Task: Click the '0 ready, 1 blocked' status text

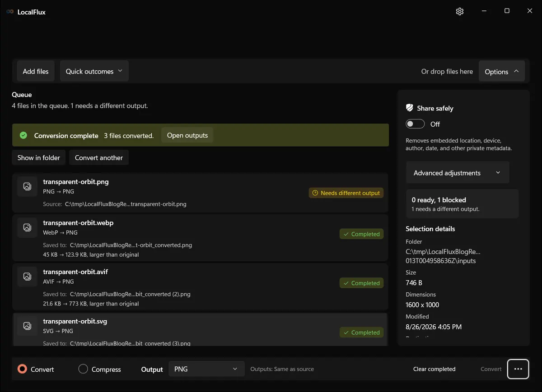Action: [x=439, y=200]
